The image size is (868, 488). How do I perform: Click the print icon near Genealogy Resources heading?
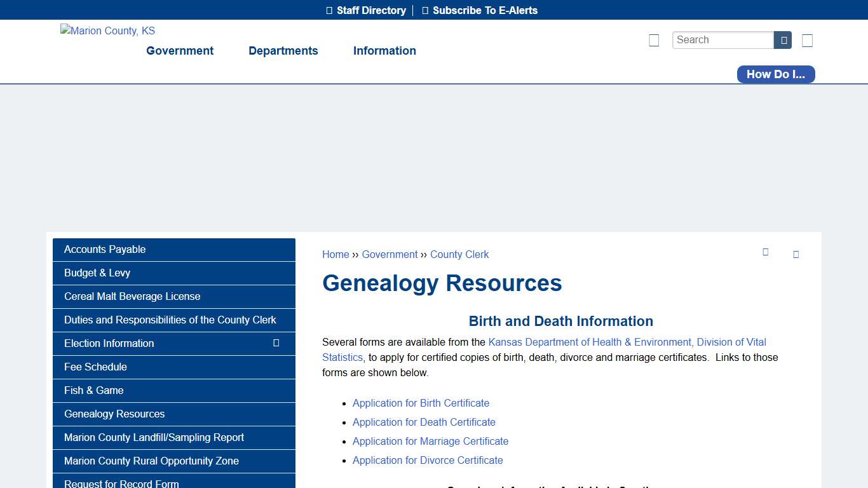pos(796,254)
